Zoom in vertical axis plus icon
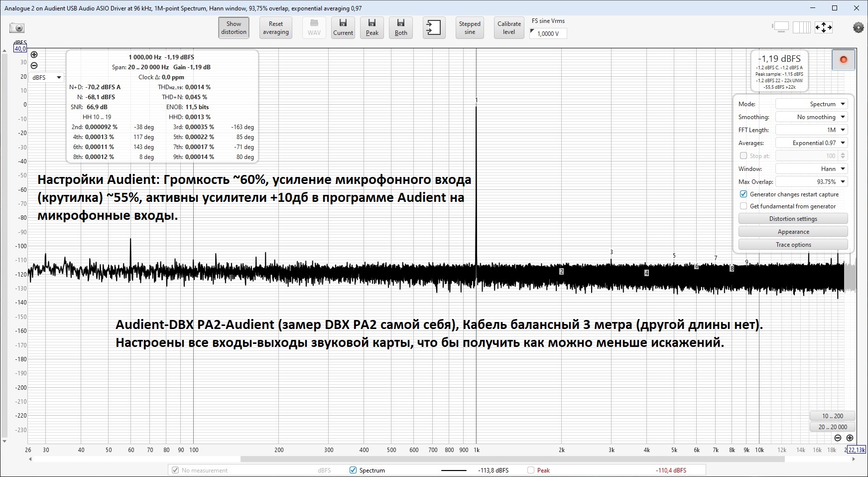Viewport: 868px width, 477px height. coord(34,55)
